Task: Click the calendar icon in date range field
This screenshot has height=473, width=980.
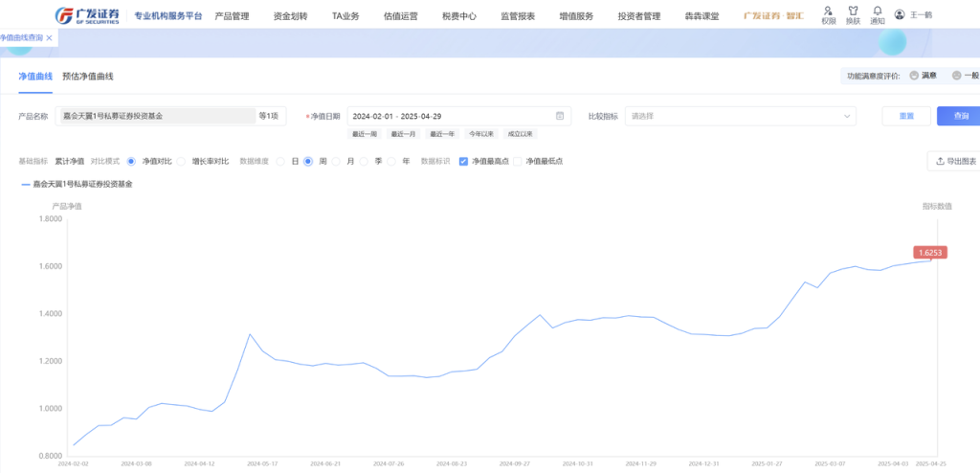Action: [560, 116]
